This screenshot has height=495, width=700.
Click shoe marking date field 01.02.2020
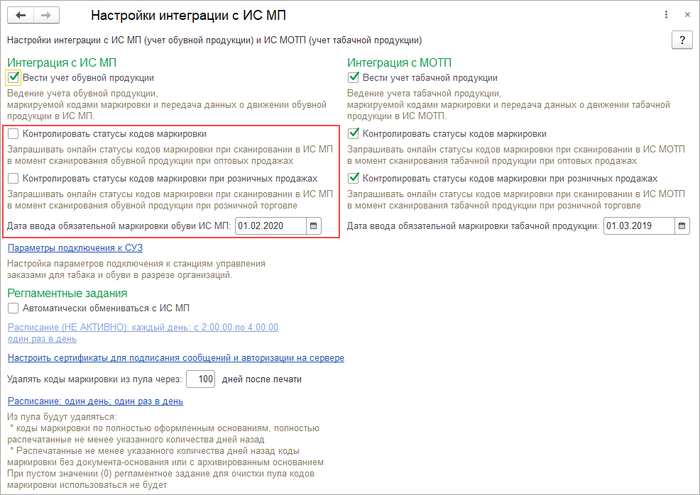(270, 226)
